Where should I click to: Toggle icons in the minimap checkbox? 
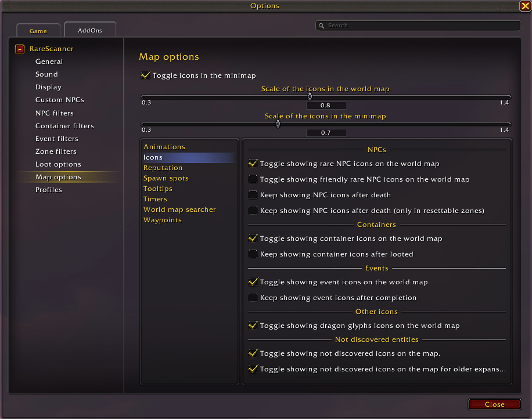click(x=145, y=75)
